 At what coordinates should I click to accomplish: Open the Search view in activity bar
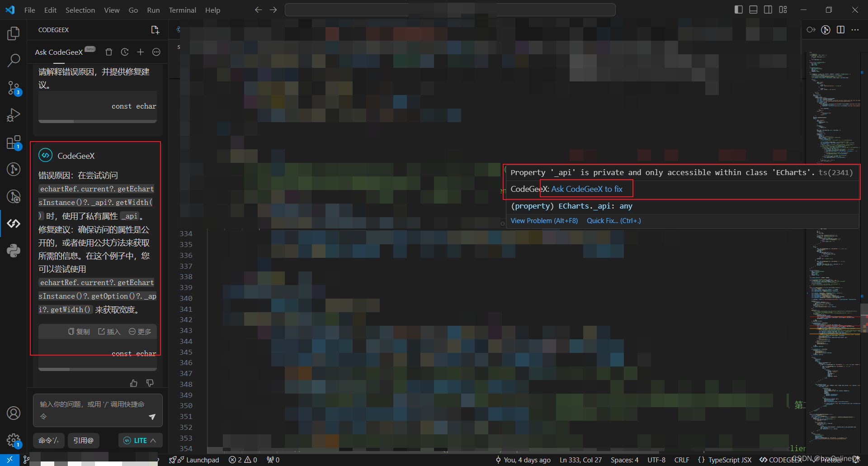click(14, 60)
